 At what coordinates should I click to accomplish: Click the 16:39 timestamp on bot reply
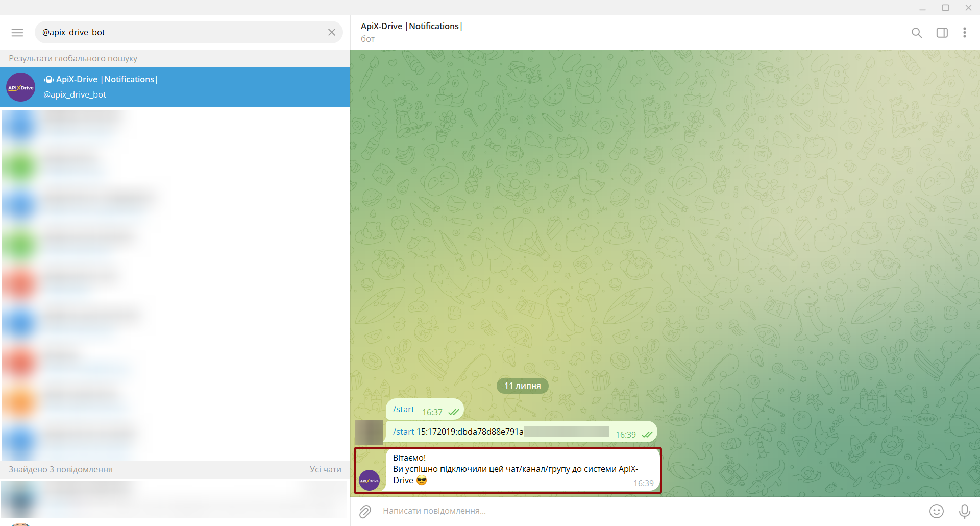(644, 483)
